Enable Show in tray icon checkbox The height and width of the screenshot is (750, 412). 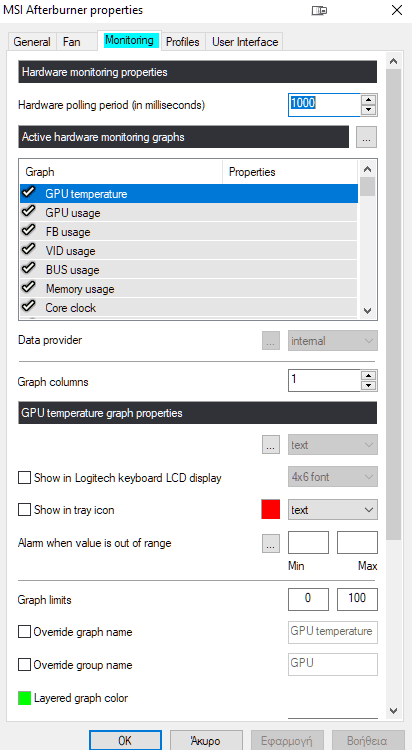point(24,510)
